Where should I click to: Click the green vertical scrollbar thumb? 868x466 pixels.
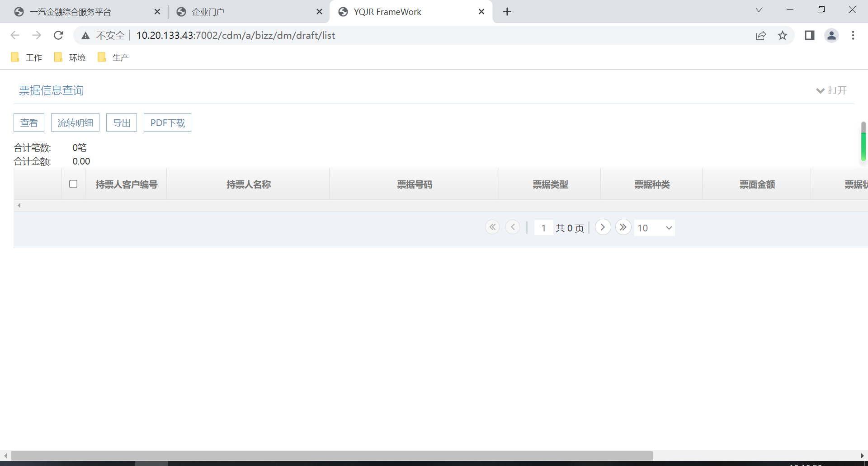[863, 141]
